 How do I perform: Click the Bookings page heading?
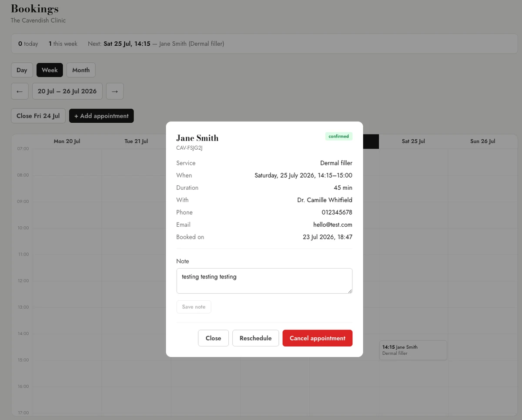[35, 9]
